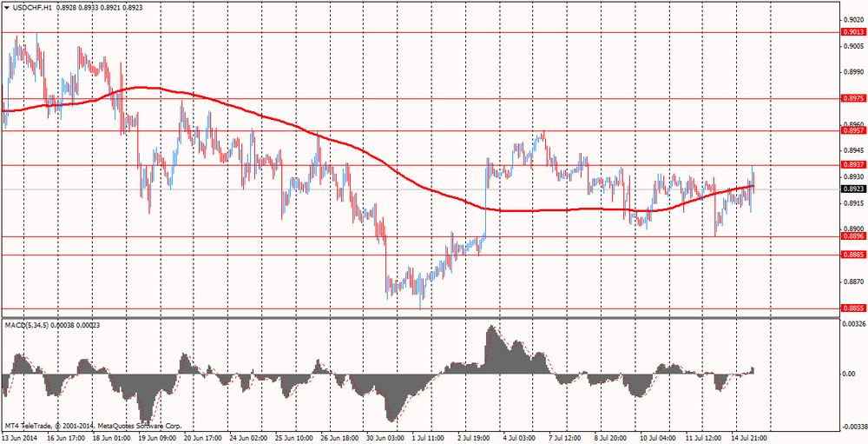Click the 0.8957 horizontal line price tag
This screenshot has height=444, width=868.
click(853, 130)
